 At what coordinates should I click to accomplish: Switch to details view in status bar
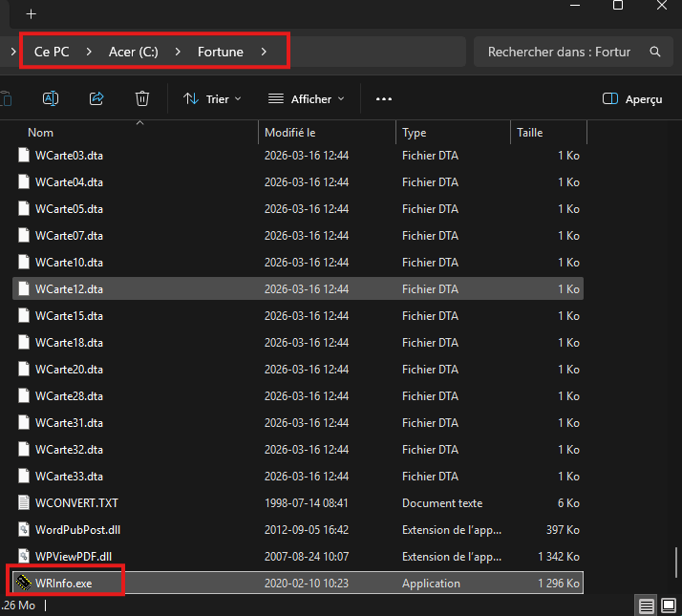647,605
